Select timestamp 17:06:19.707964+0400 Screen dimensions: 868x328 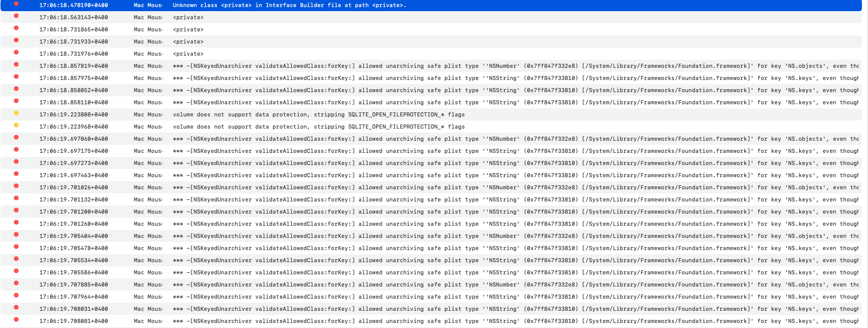point(74,297)
